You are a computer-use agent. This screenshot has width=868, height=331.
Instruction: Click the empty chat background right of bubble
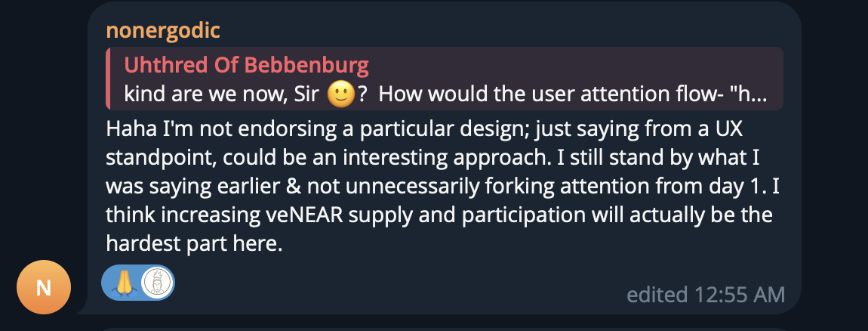(x=835, y=166)
